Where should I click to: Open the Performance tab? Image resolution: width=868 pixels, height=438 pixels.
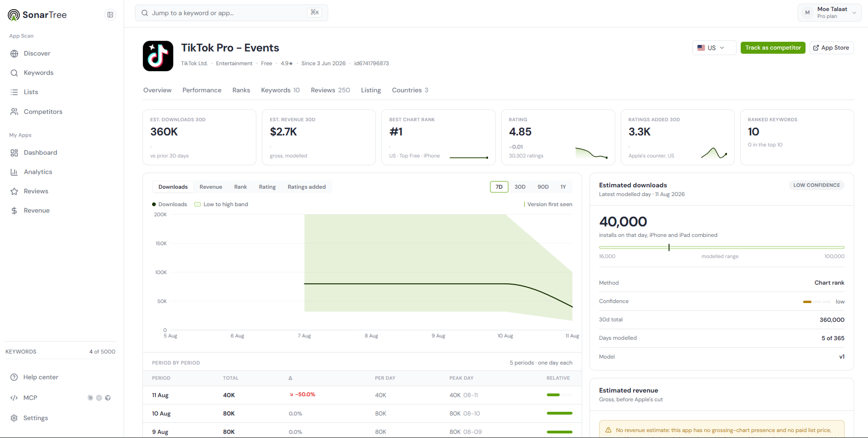[202, 90]
